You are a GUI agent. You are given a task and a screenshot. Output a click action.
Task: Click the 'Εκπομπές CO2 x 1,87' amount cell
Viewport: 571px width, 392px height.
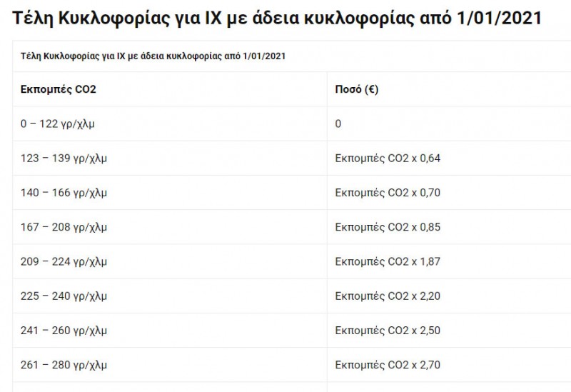(x=388, y=261)
